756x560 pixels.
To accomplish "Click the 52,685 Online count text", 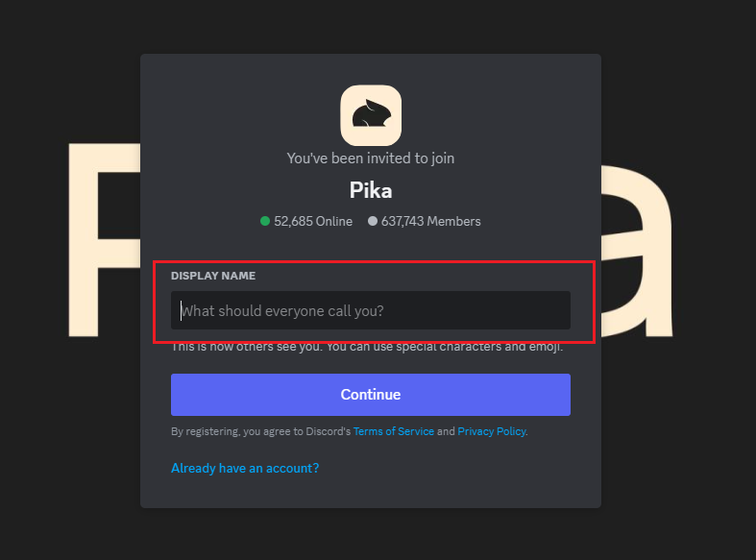I will pos(313,221).
